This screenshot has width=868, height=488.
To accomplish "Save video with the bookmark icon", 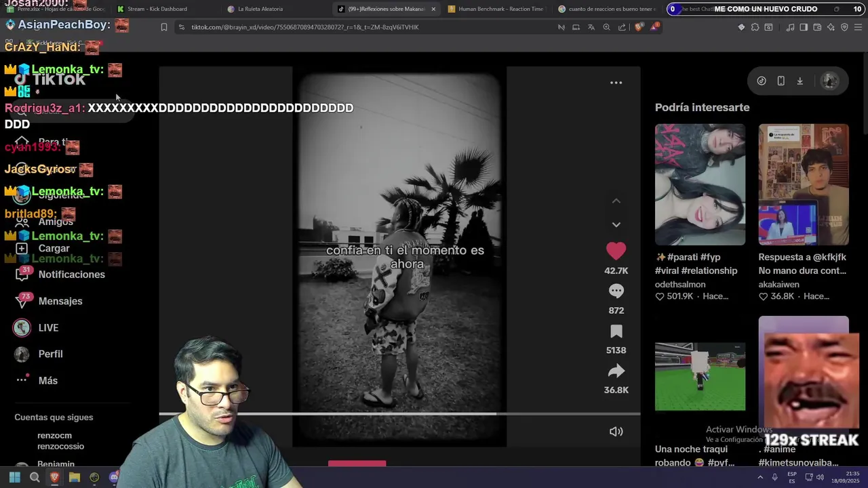I will (x=616, y=331).
